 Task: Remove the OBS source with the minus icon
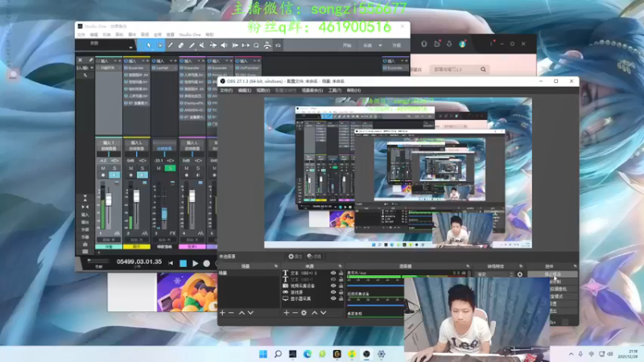pyautogui.click(x=295, y=313)
